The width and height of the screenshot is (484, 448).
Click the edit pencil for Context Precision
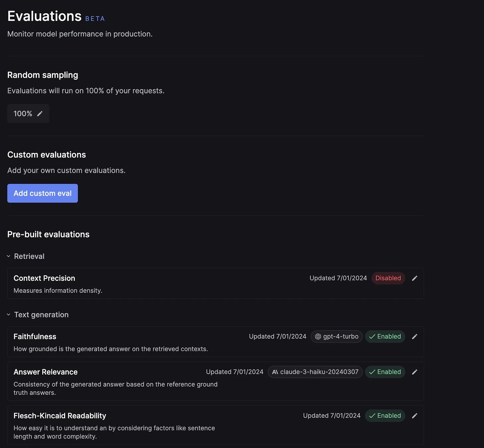pyautogui.click(x=415, y=278)
